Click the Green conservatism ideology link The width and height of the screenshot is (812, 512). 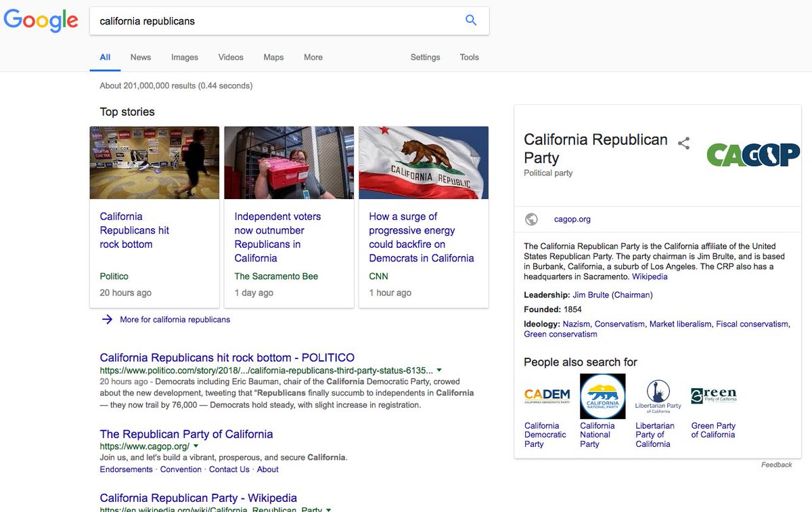click(560, 334)
